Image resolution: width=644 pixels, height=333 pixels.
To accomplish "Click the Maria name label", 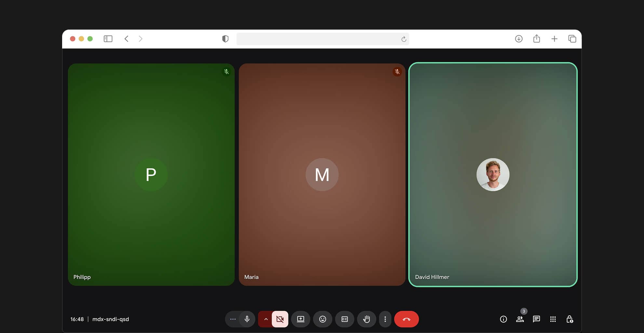I will coord(251,277).
